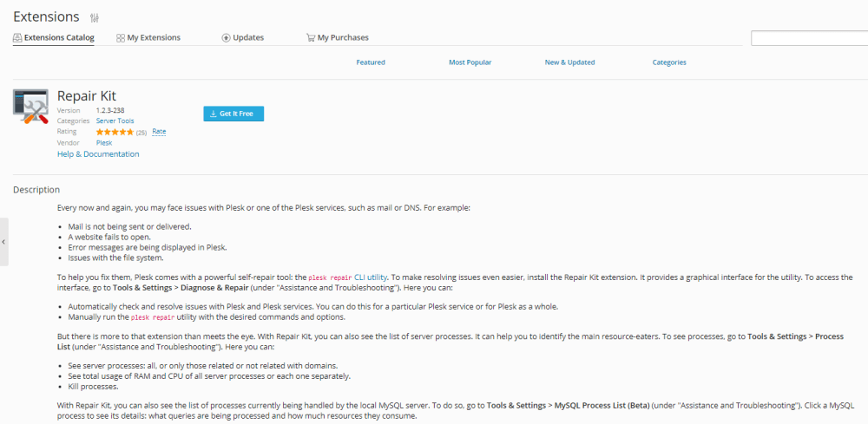Viewport: 868px width, 424px height.
Task: Click the Repair Kit extension icon
Action: tap(30, 106)
